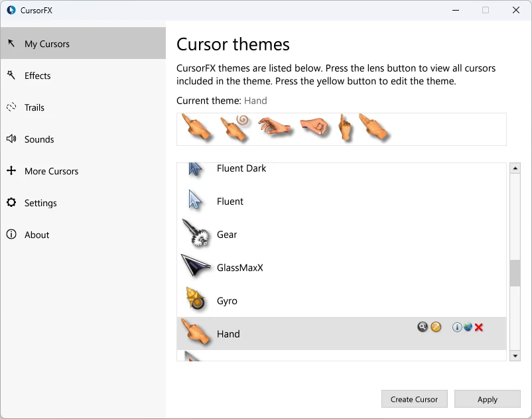The image size is (532, 419).
Task: Select the Fluent theme
Action: coord(342,202)
